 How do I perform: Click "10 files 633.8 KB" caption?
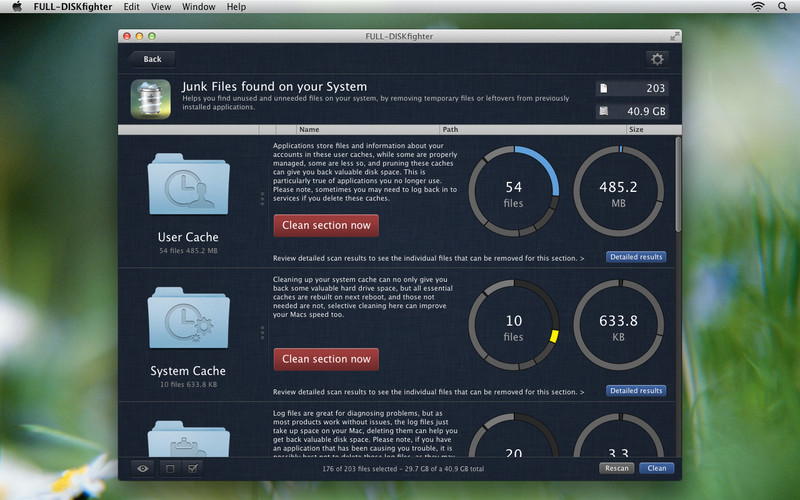click(x=188, y=385)
